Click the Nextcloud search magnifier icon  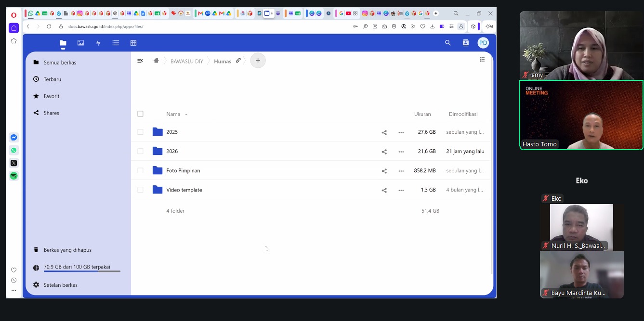448,43
